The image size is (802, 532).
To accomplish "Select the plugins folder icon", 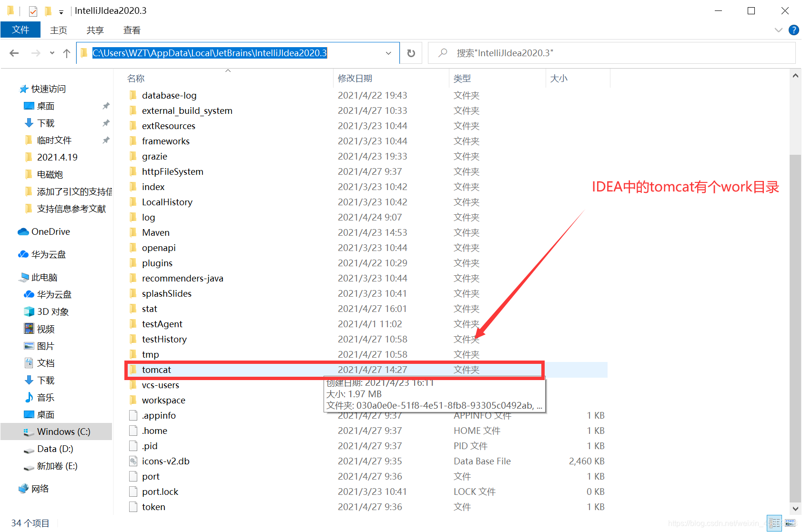I will pos(133,263).
